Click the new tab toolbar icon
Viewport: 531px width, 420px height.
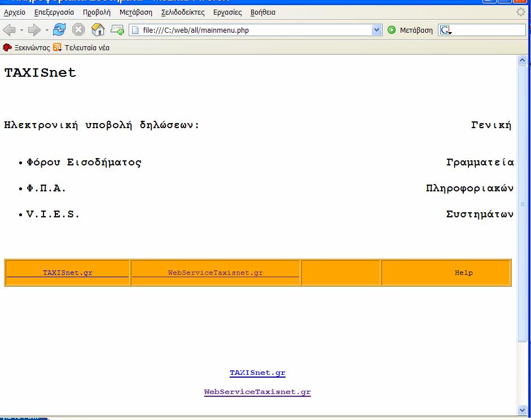pyautogui.click(x=117, y=30)
